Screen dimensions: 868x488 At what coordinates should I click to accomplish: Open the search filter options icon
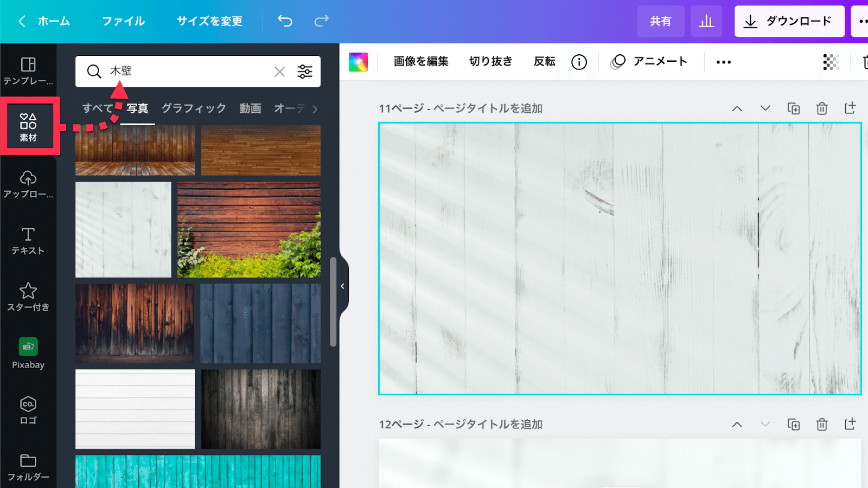coord(305,71)
